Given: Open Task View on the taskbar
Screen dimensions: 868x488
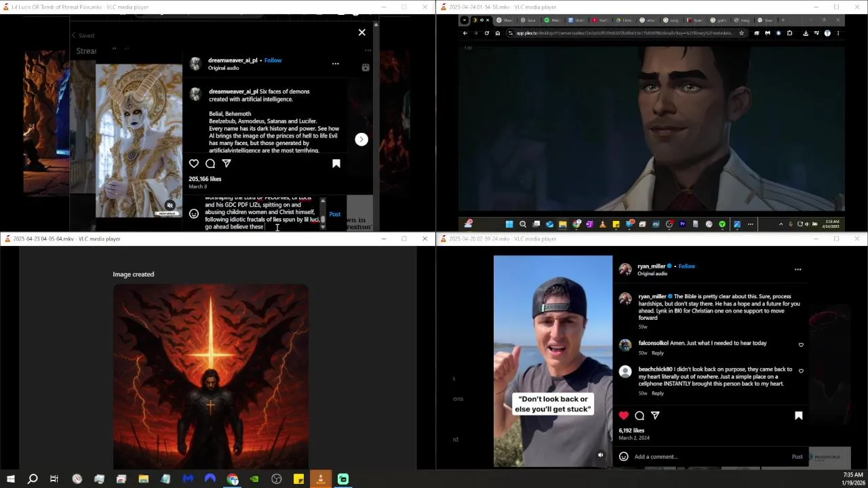Looking at the screenshot, I should coord(54,479).
